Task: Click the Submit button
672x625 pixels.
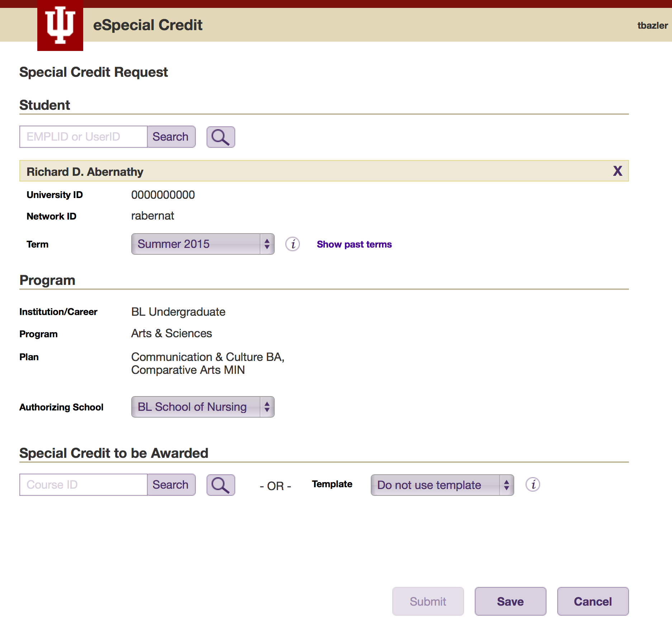Action: click(x=428, y=601)
